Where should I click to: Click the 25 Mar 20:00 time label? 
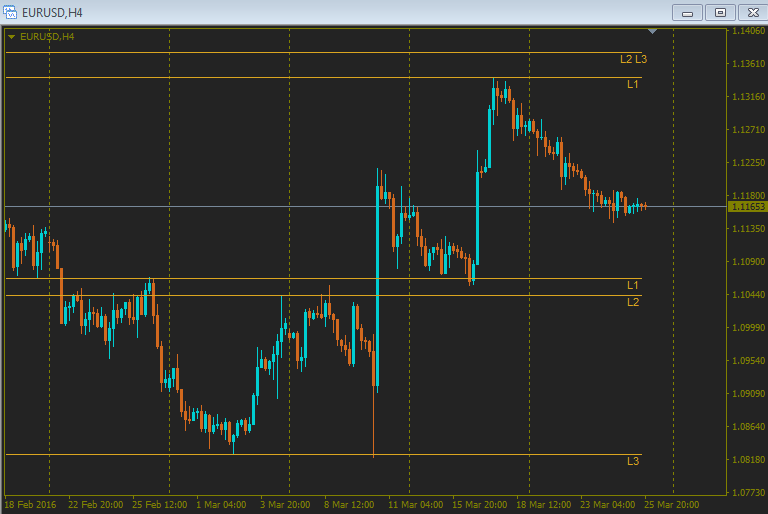tap(672, 505)
